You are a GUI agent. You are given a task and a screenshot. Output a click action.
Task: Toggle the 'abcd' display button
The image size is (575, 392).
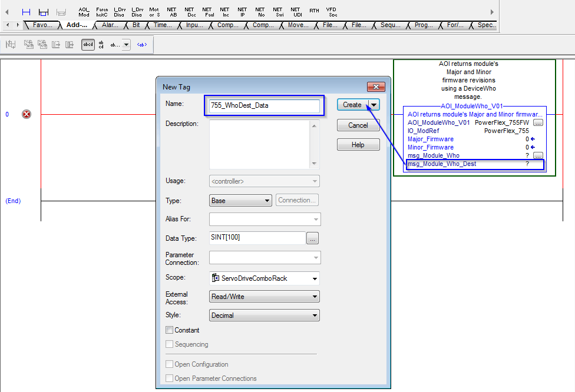coord(88,45)
